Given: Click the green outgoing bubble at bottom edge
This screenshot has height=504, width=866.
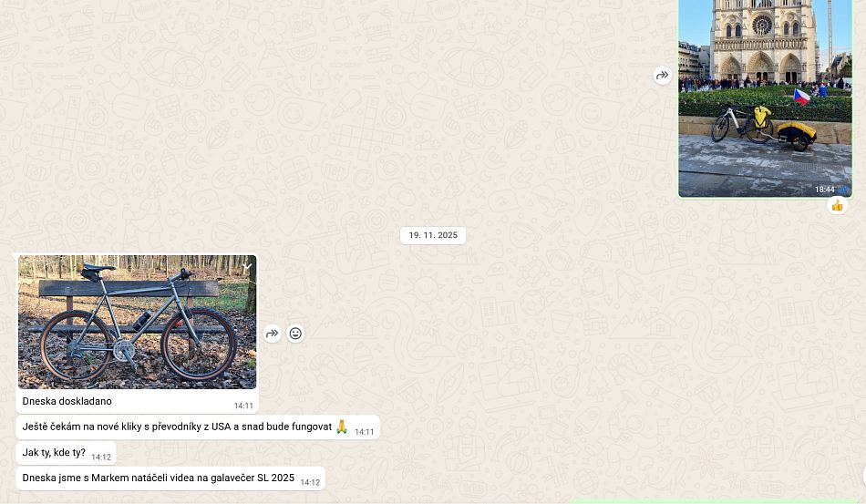Looking at the screenshot, I should click(x=711, y=500).
